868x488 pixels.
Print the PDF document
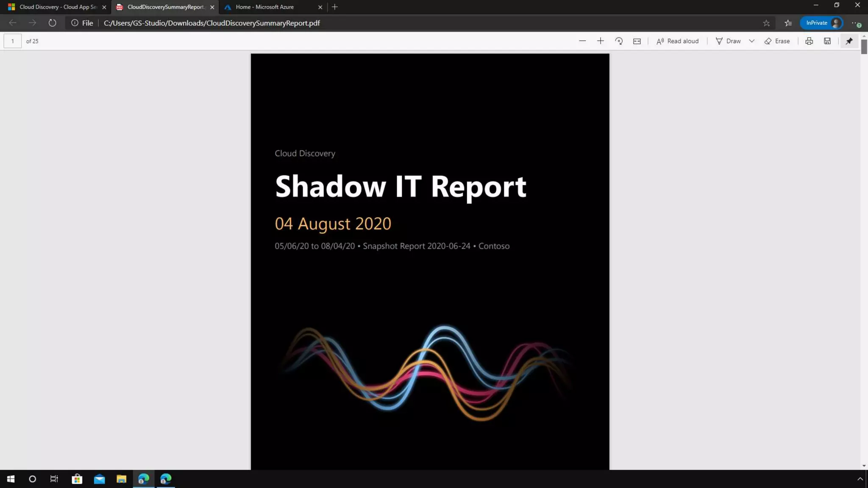coord(809,41)
